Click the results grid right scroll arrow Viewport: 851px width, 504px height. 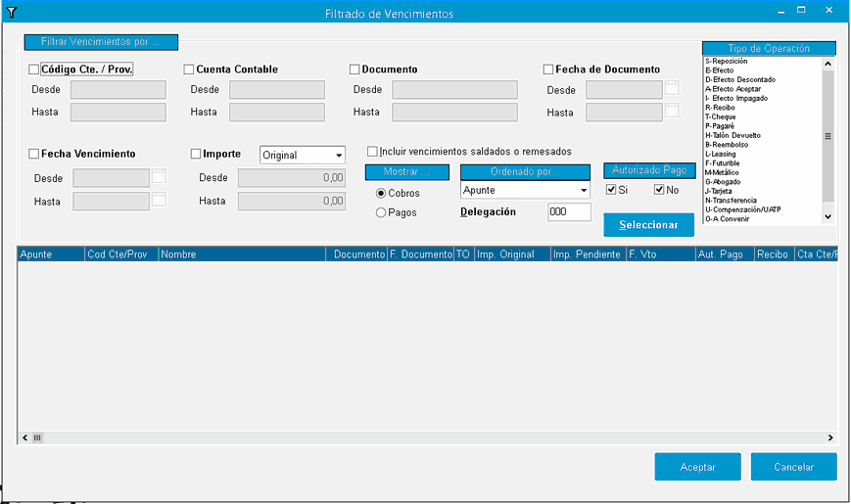pos(830,438)
